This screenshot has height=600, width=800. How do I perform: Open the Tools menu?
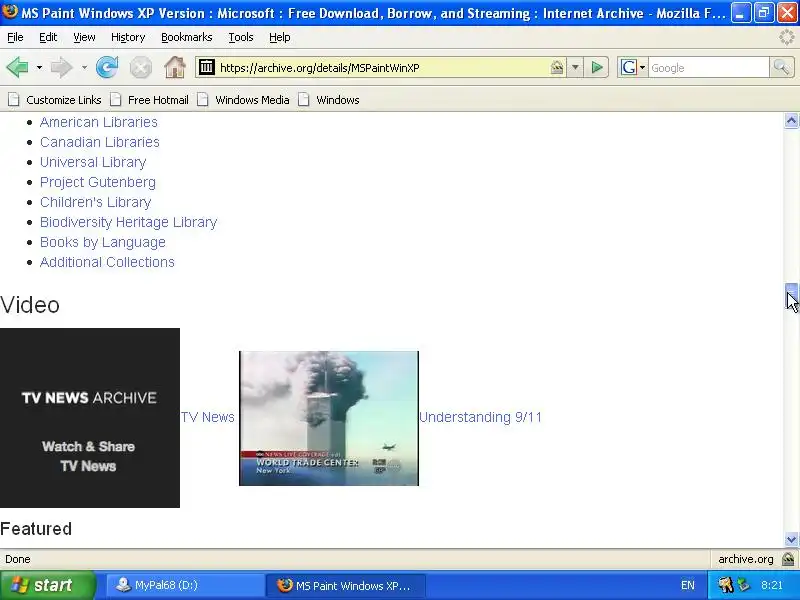click(x=241, y=37)
